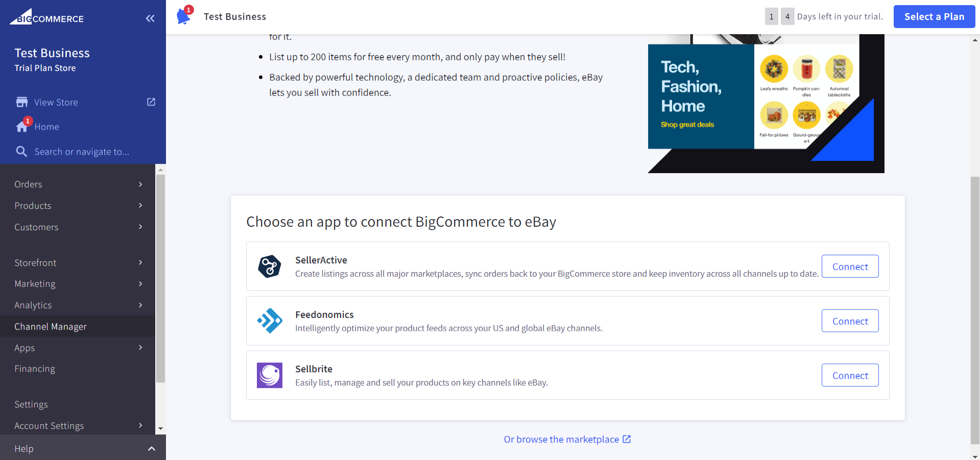Connect the Sellbrite app
Viewport: 980px width, 460px height.
[x=850, y=375]
